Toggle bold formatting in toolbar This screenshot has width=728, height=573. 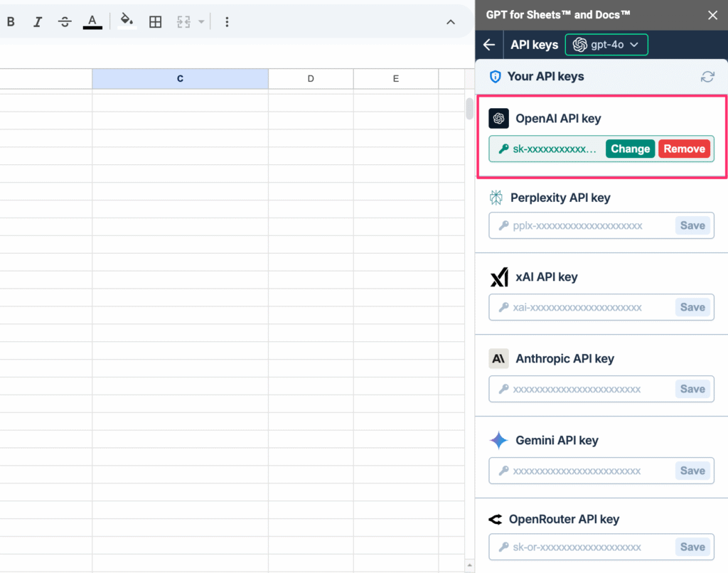pyautogui.click(x=11, y=22)
